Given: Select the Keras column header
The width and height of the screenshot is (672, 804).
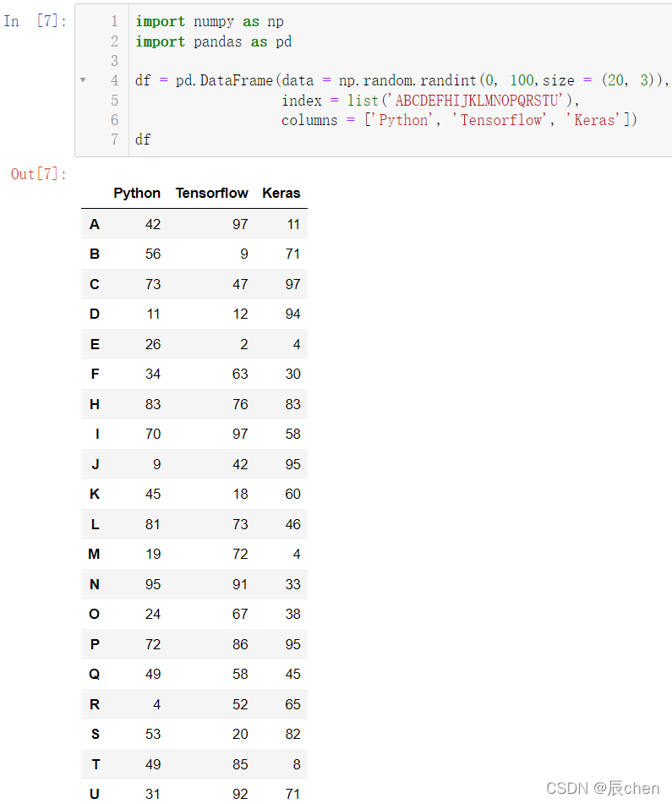Looking at the screenshot, I should pyautogui.click(x=281, y=194).
